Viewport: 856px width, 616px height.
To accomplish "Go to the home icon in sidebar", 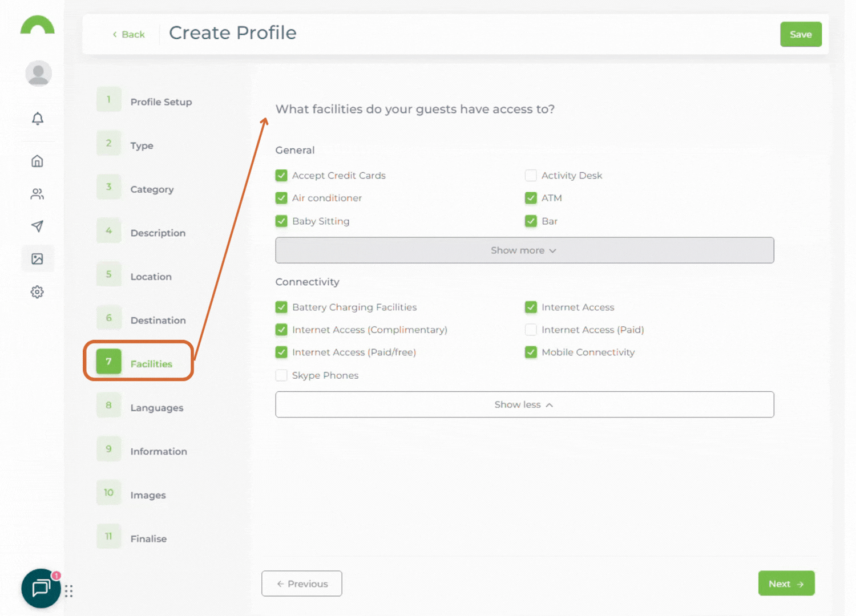I will coord(38,161).
